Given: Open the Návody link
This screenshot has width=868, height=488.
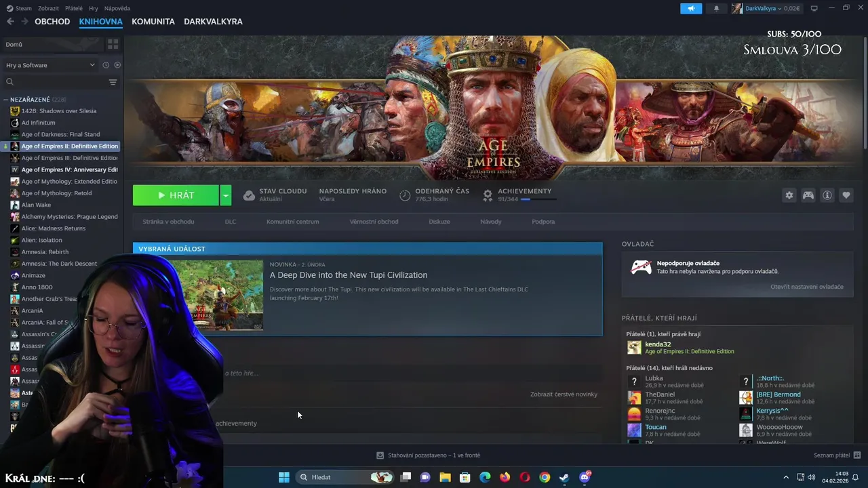Looking at the screenshot, I should pyautogui.click(x=491, y=222).
